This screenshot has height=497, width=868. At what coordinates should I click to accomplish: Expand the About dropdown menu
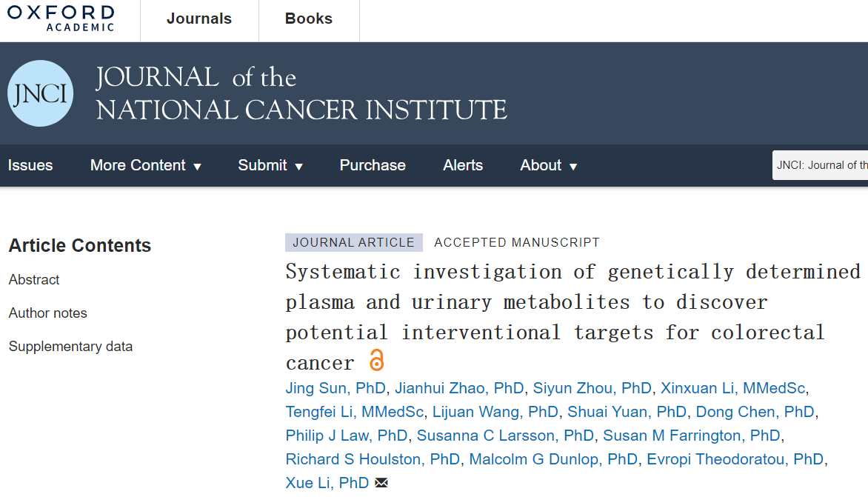click(x=548, y=166)
